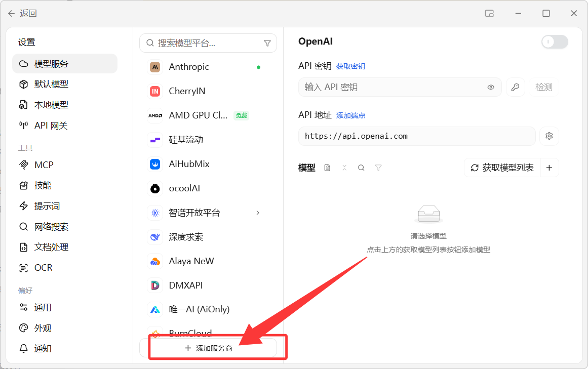Screen dimensions: 588x369
Task: Select the 深度求索 provider
Action: 208,237
